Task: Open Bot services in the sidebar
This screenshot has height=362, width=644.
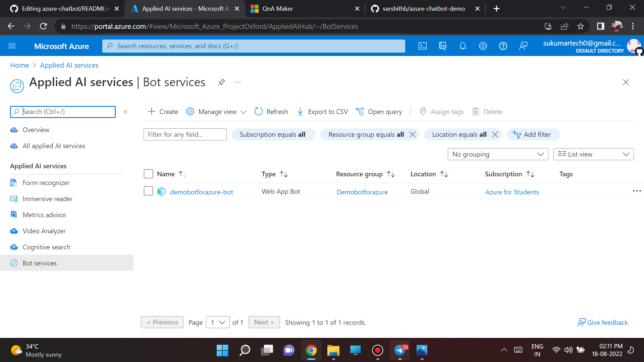Action: [39, 263]
